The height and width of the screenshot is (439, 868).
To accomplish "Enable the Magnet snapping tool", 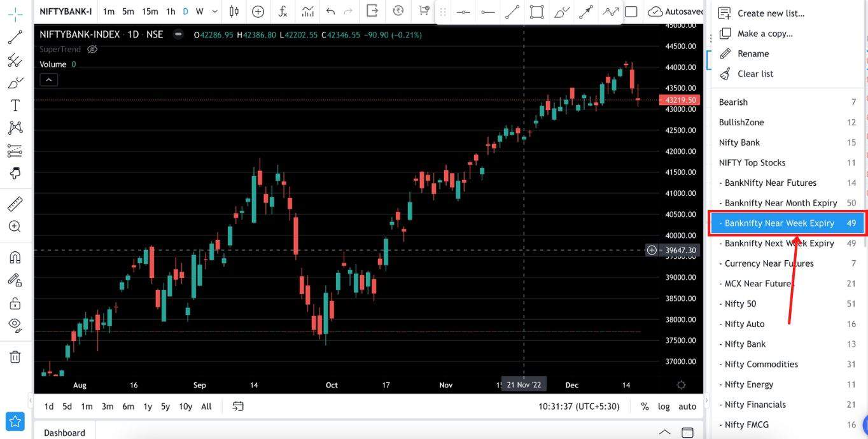I will click(15, 257).
